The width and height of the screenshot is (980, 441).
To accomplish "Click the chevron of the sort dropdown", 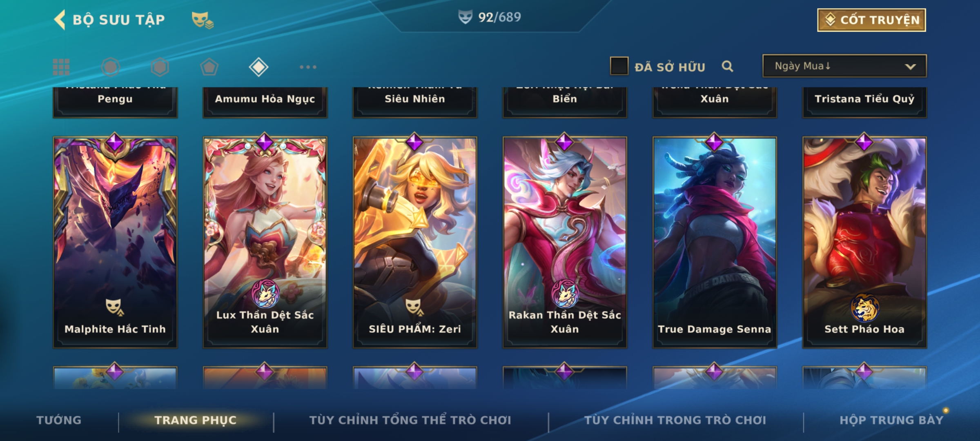I will (910, 67).
